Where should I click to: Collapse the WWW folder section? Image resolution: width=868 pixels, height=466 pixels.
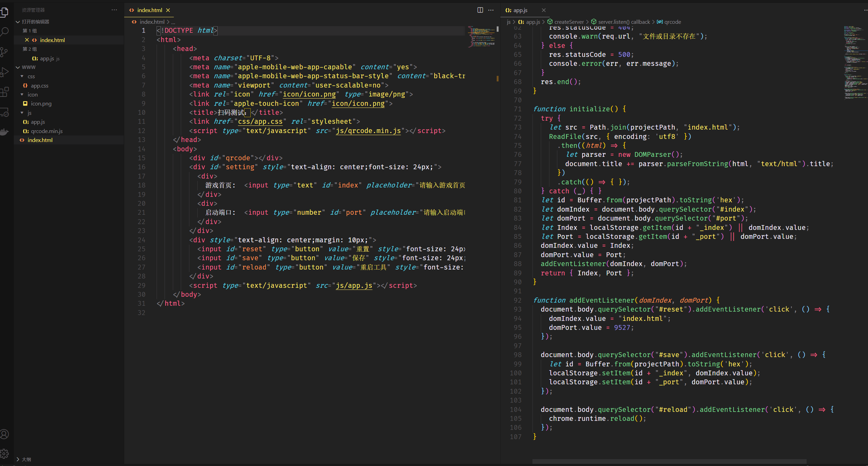coord(18,67)
